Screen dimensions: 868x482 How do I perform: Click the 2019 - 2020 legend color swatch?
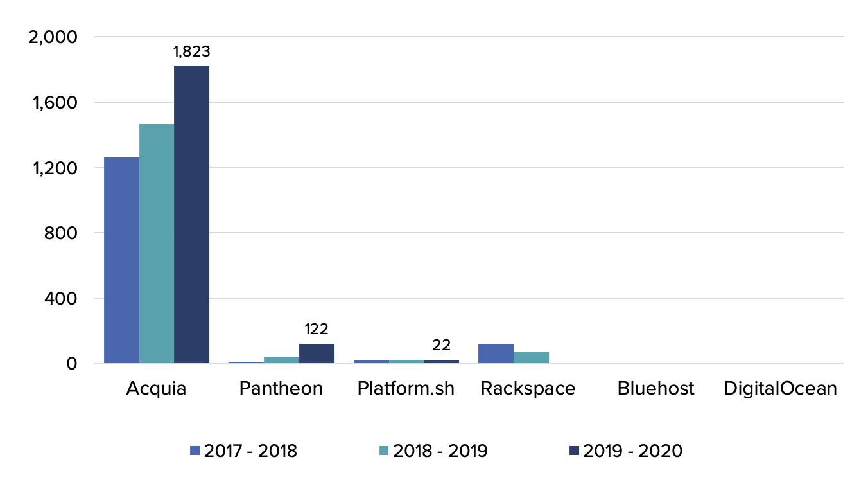pyautogui.click(x=576, y=451)
